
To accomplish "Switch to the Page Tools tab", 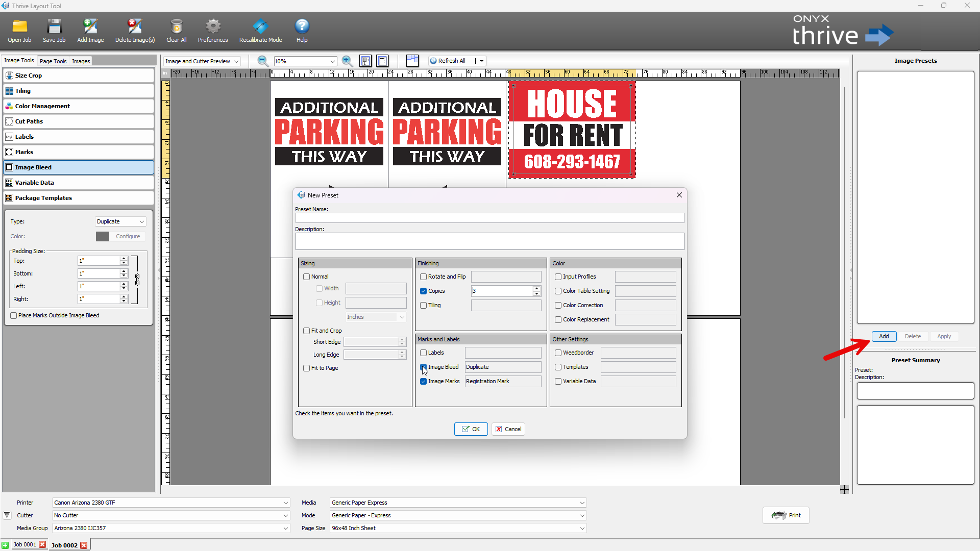I will pyautogui.click(x=53, y=61).
